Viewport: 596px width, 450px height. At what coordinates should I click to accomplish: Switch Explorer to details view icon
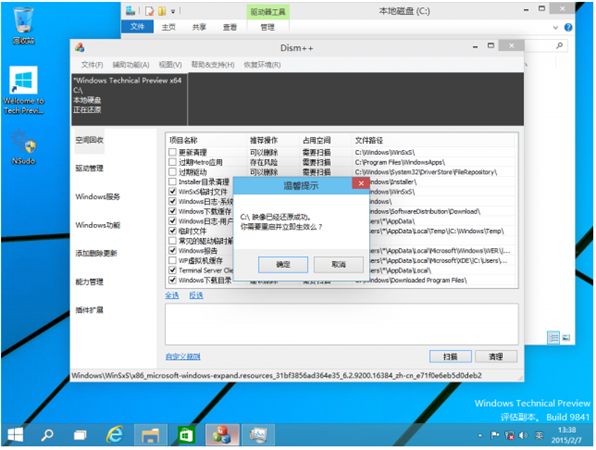553,338
